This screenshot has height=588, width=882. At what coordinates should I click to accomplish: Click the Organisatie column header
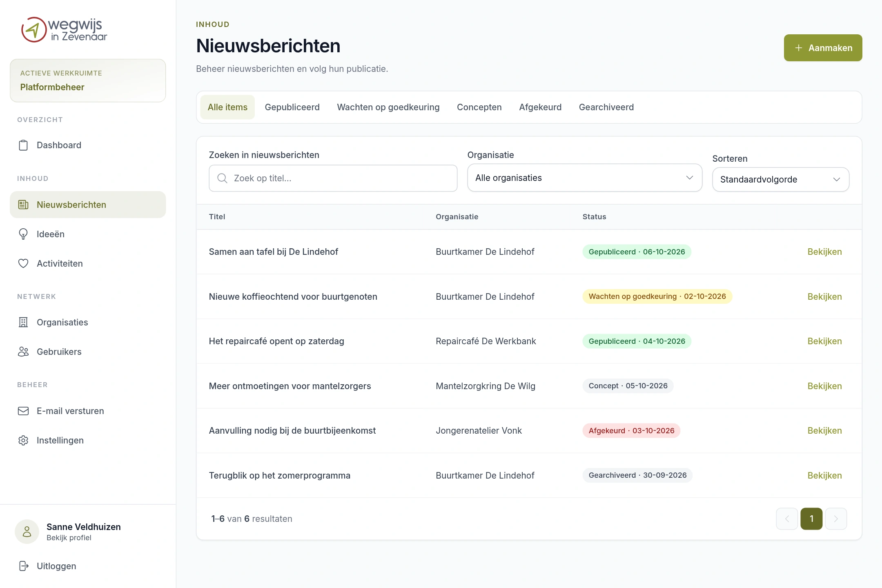[x=457, y=217]
